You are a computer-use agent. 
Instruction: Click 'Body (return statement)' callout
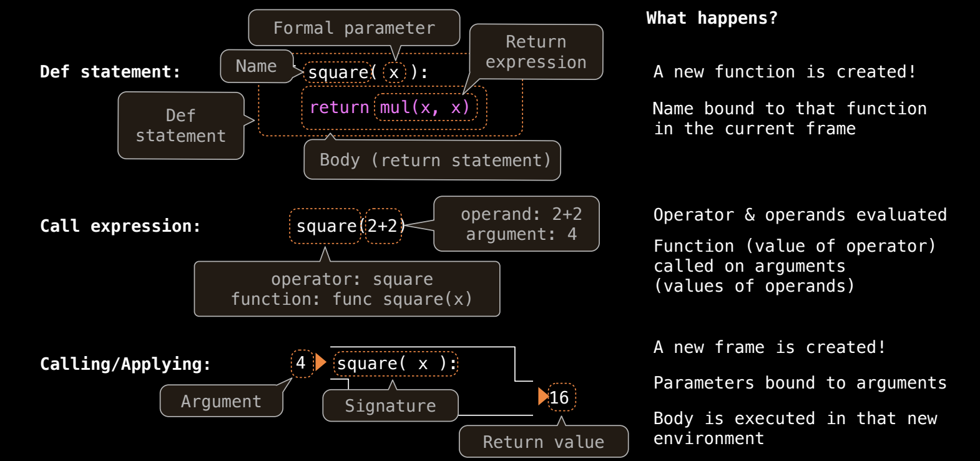[x=432, y=161]
